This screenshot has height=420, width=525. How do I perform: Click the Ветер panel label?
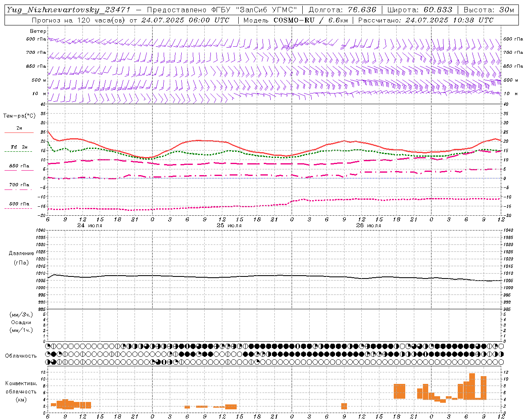point(38,31)
